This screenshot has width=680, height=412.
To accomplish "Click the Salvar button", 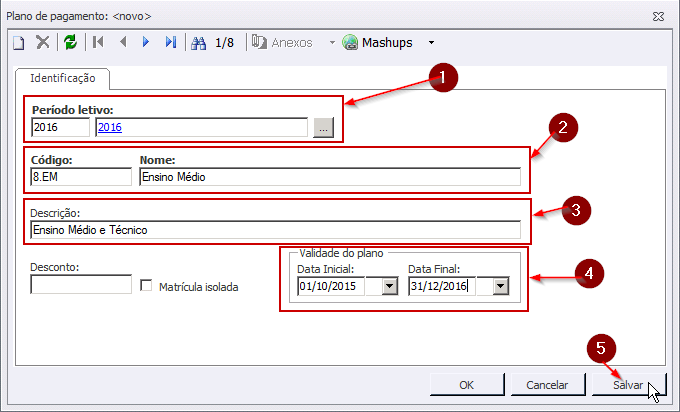I will pos(628,384).
